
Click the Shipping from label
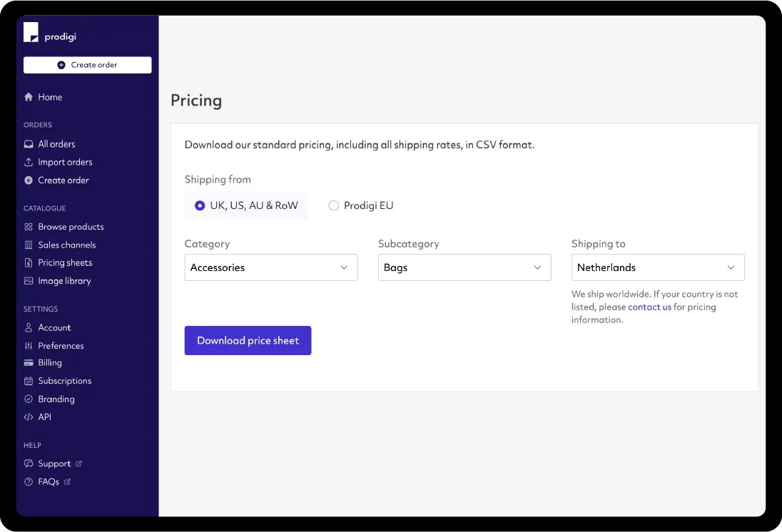pyautogui.click(x=218, y=180)
